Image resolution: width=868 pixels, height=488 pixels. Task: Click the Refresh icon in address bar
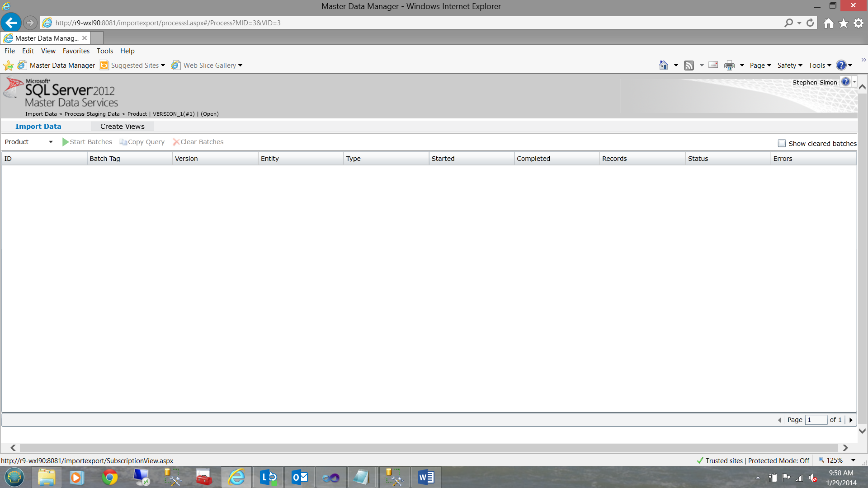pos(810,23)
